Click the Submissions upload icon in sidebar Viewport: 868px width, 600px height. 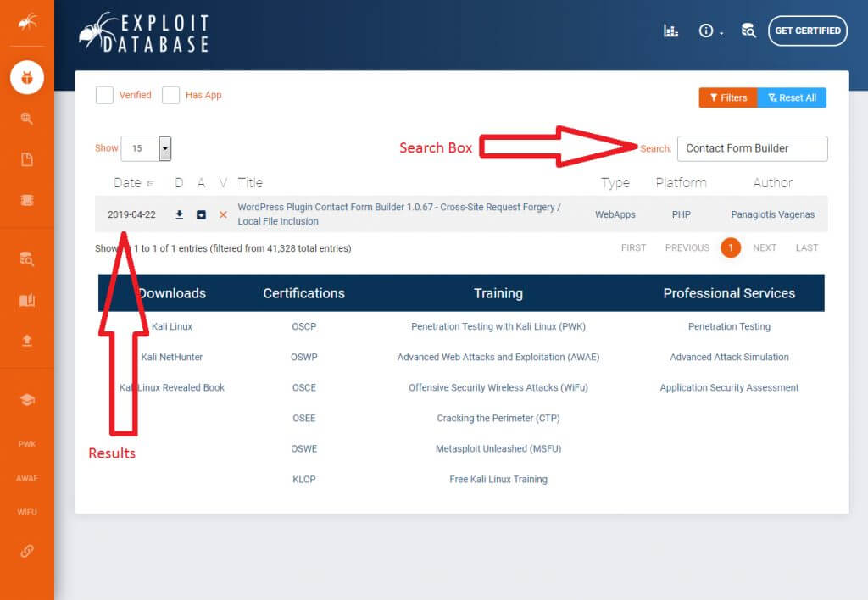coord(26,341)
